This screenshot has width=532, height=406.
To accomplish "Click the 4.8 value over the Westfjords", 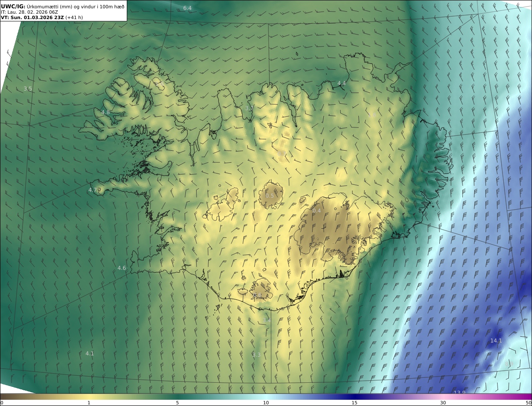I will coord(106,113).
